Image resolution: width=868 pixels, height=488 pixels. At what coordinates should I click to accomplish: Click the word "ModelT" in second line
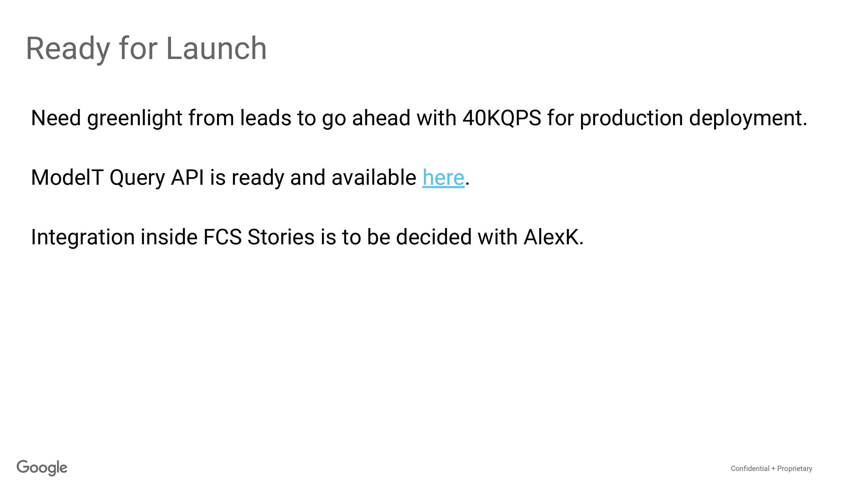pyautogui.click(x=67, y=178)
